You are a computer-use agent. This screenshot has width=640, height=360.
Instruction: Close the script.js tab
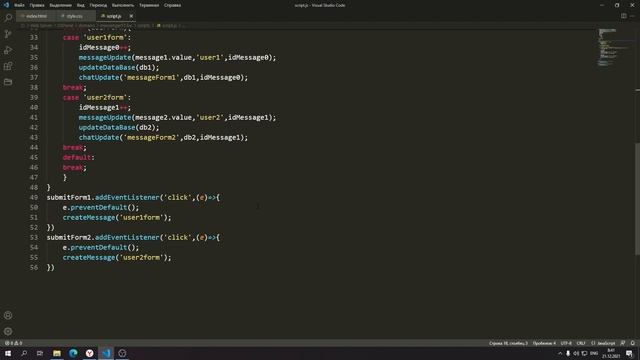[131, 16]
